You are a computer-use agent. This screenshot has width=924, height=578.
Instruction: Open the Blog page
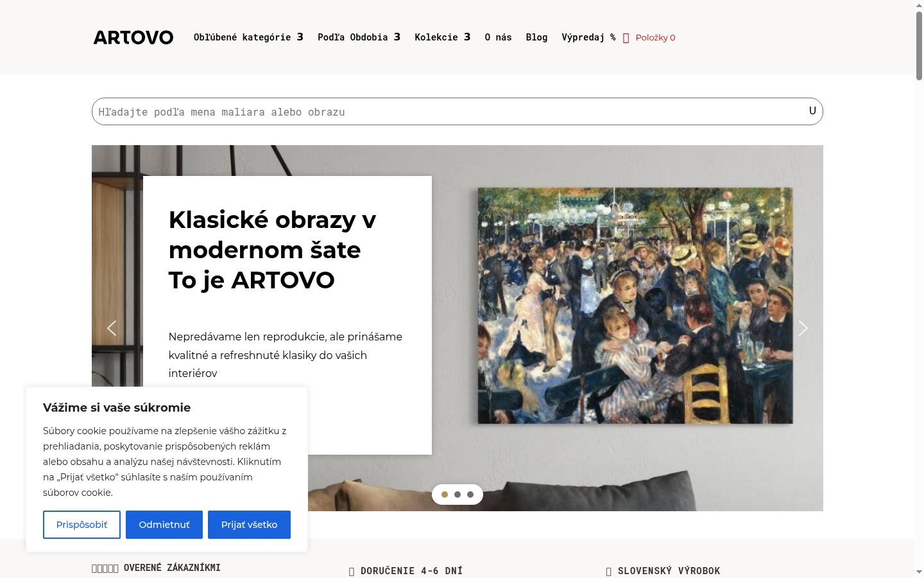[x=536, y=37]
